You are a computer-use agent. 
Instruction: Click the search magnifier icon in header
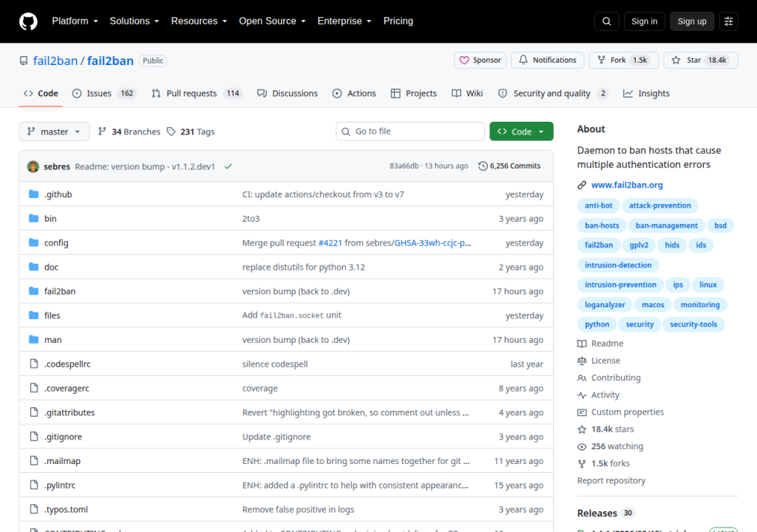click(607, 21)
